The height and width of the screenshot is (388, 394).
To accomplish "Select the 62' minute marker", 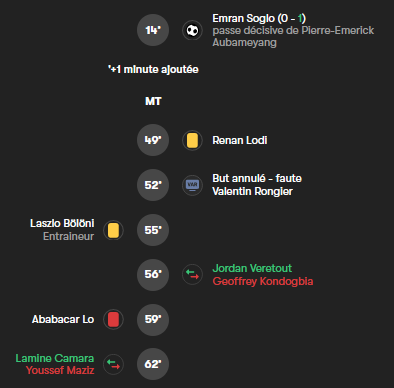I will [153, 364].
